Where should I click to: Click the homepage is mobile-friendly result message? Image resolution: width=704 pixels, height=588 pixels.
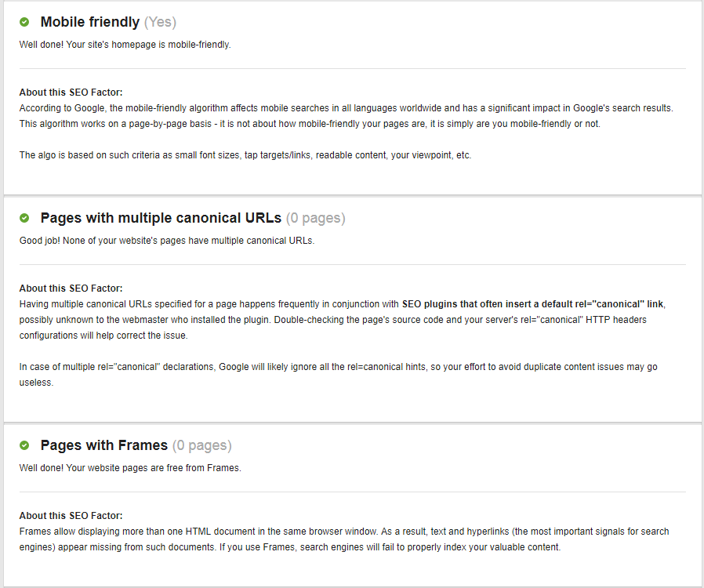click(125, 45)
